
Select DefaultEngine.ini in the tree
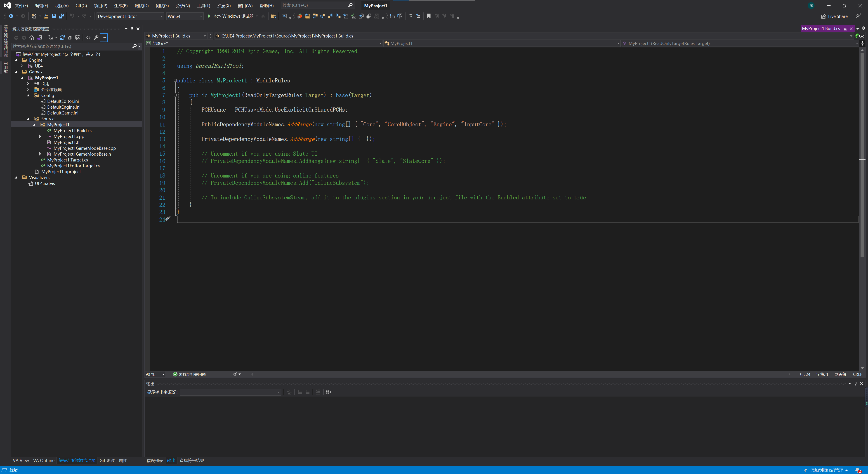click(x=64, y=107)
